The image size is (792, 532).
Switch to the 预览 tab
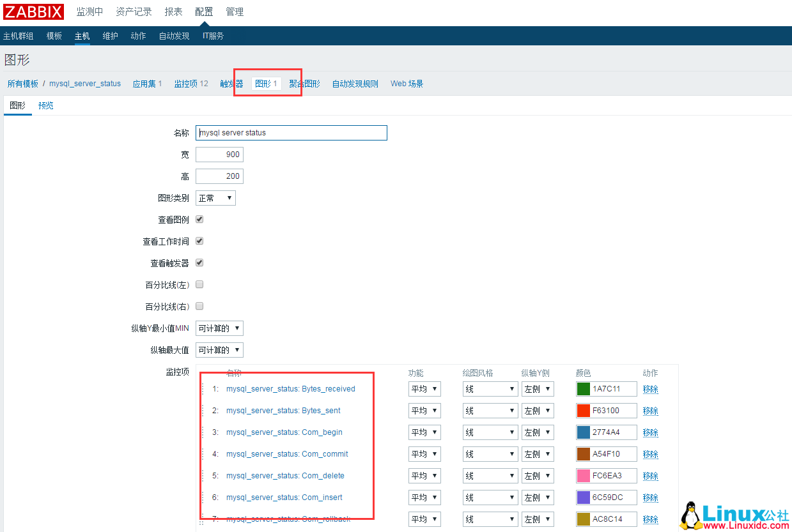pos(45,105)
